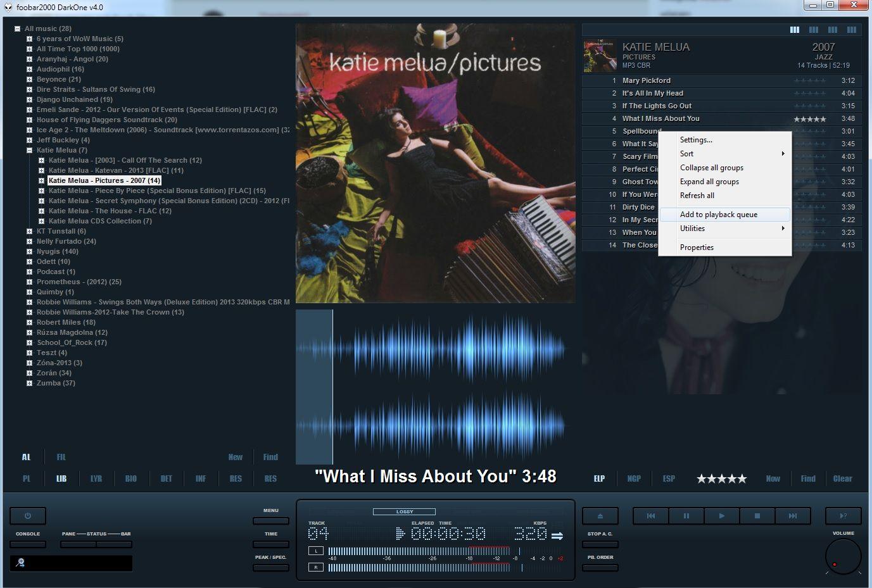Switch to the INF tab
This screenshot has height=588, width=872.
pos(201,479)
